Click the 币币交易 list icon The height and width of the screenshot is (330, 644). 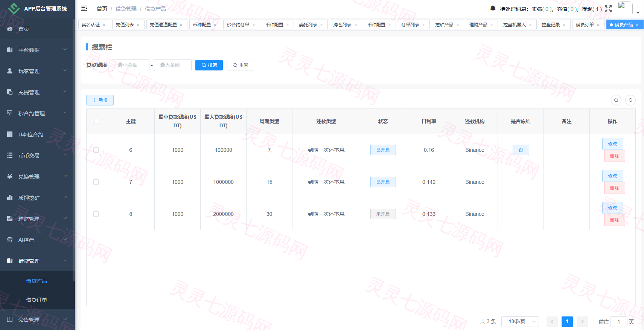(x=10, y=155)
